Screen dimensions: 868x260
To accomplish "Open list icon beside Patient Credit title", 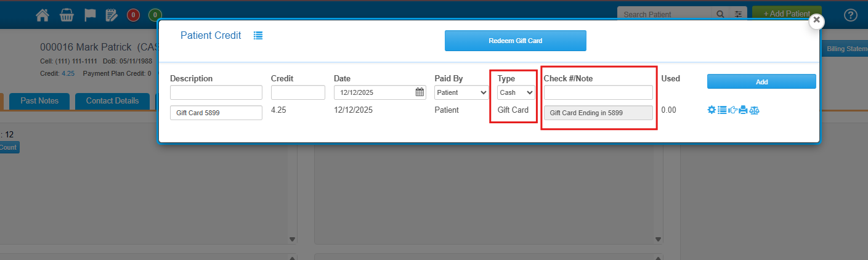I will click(x=258, y=36).
